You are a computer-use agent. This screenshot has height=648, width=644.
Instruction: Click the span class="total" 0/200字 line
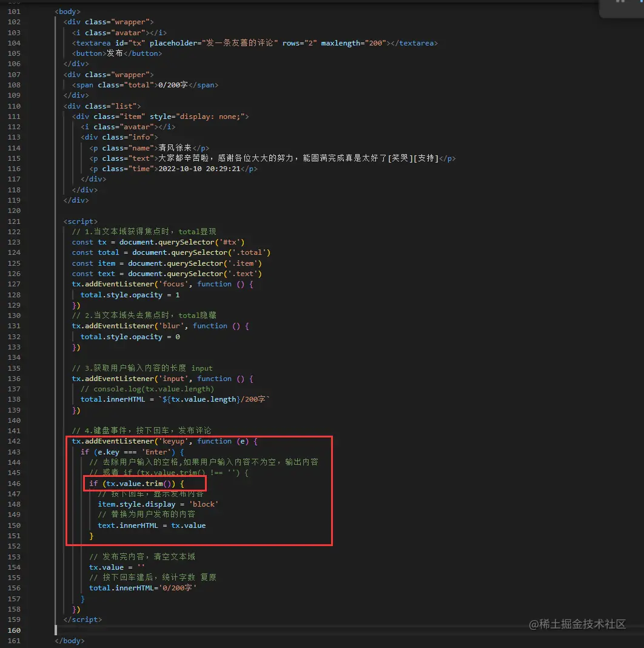(145, 85)
